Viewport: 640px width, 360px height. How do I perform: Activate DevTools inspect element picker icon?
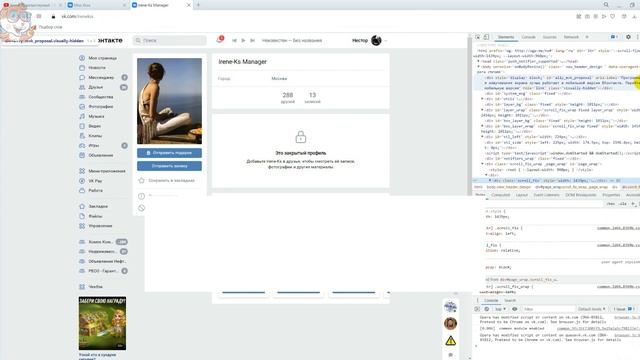coord(478,37)
